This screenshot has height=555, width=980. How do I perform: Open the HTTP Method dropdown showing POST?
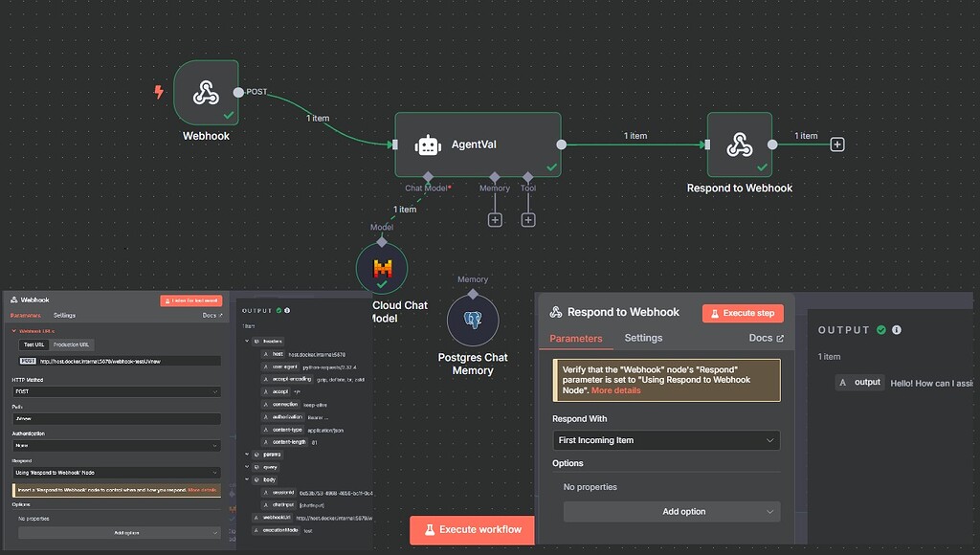coord(115,391)
